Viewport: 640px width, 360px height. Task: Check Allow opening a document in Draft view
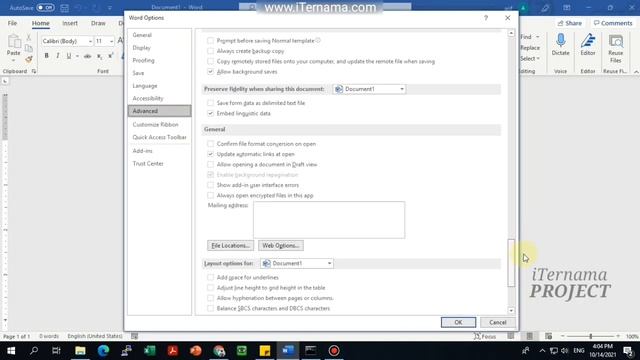(x=210, y=164)
